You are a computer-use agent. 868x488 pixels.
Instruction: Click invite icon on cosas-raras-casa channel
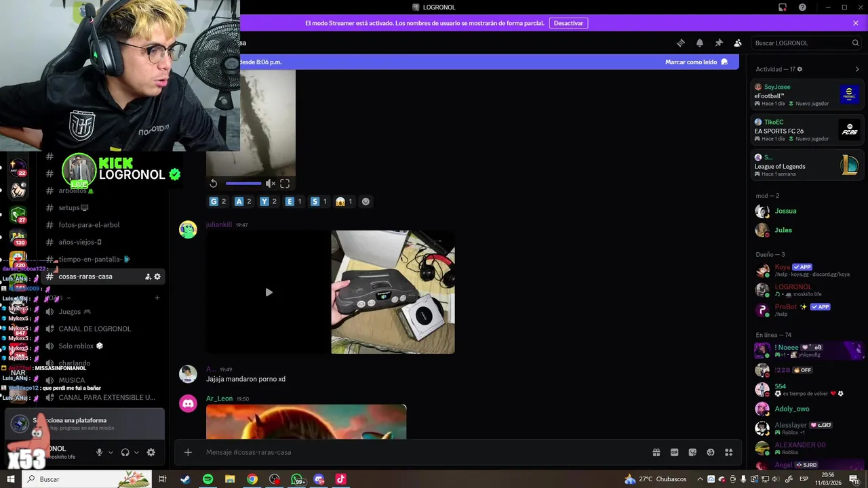[148, 277]
